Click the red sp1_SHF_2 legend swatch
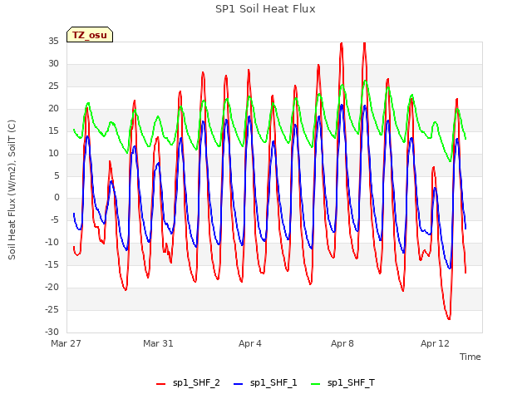 coord(160,384)
